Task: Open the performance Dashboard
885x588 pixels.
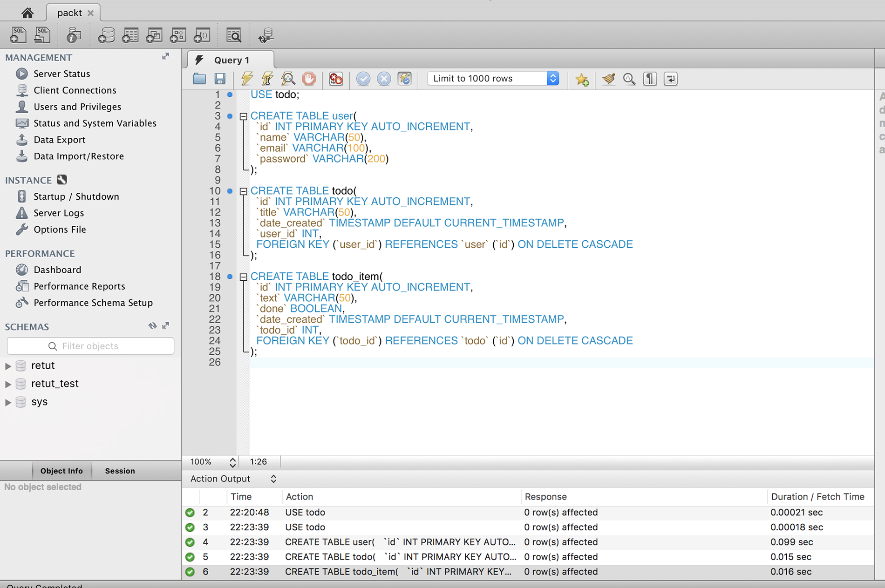Action: pyautogui.click(x=57, y=270)
